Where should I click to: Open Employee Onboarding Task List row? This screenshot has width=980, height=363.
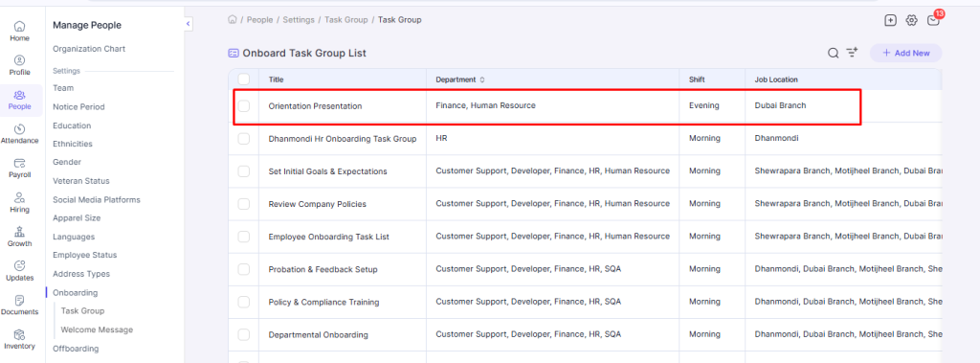[329, 237]
